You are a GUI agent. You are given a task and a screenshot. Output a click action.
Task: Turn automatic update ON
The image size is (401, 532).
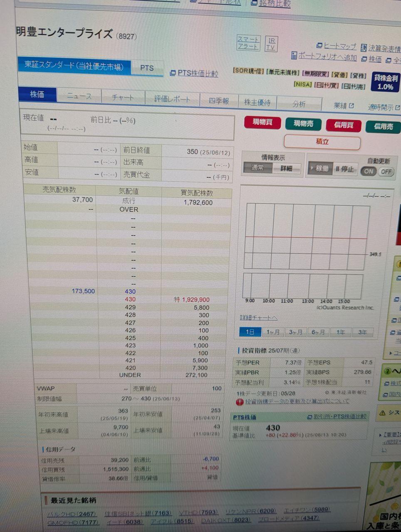click(x=369, y=171)
